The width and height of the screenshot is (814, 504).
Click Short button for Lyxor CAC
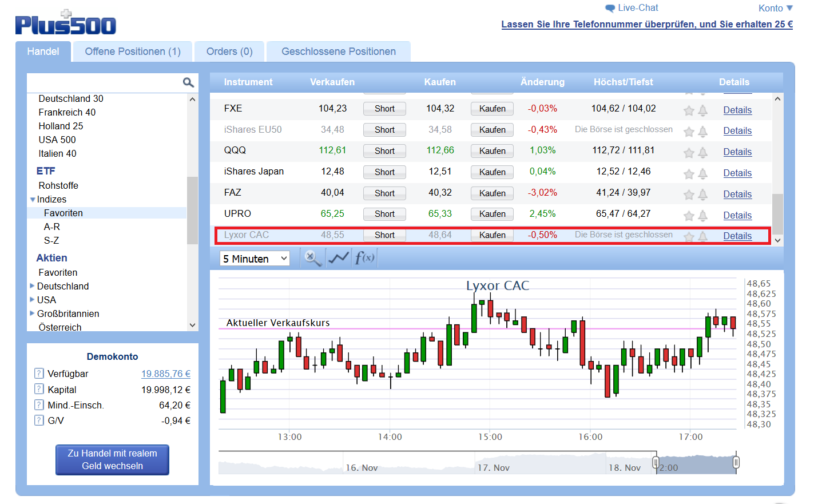click(384, 235)
